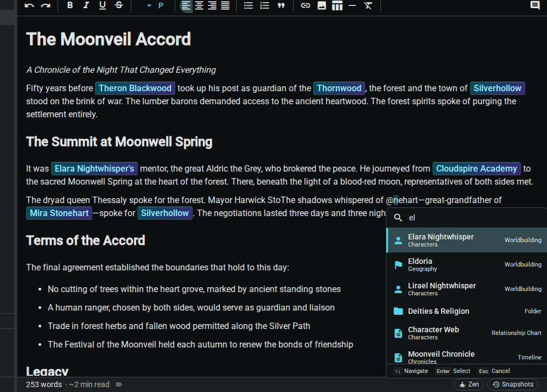Open the paragraph style dropdown
547x392 pixels.
point(155,5)
